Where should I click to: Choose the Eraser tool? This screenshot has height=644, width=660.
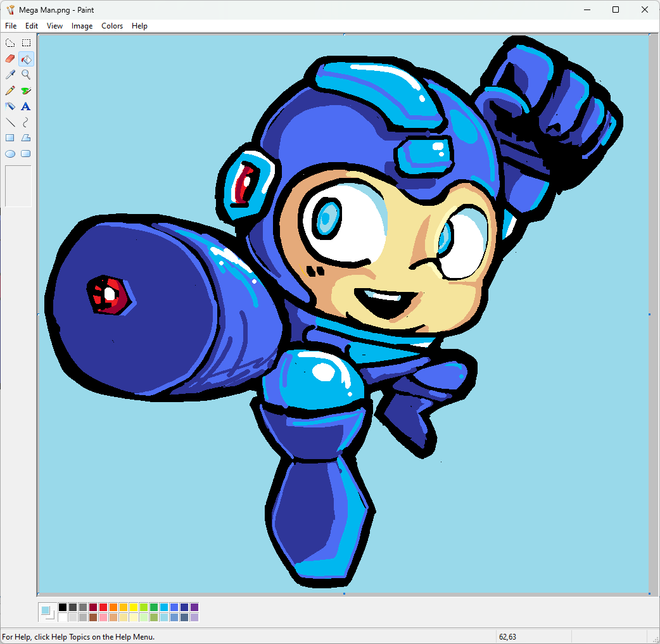point(10,59)
